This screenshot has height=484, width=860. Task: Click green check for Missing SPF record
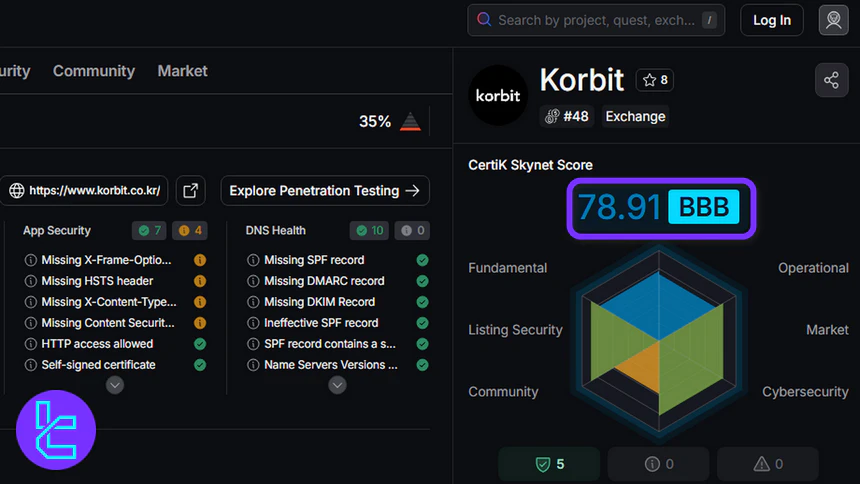[422, 260]
